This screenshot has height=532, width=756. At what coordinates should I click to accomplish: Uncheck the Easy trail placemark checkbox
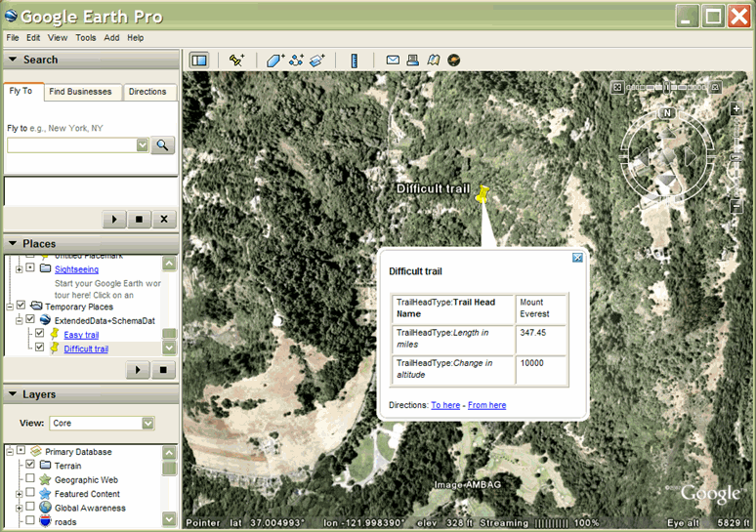[39, 334]
